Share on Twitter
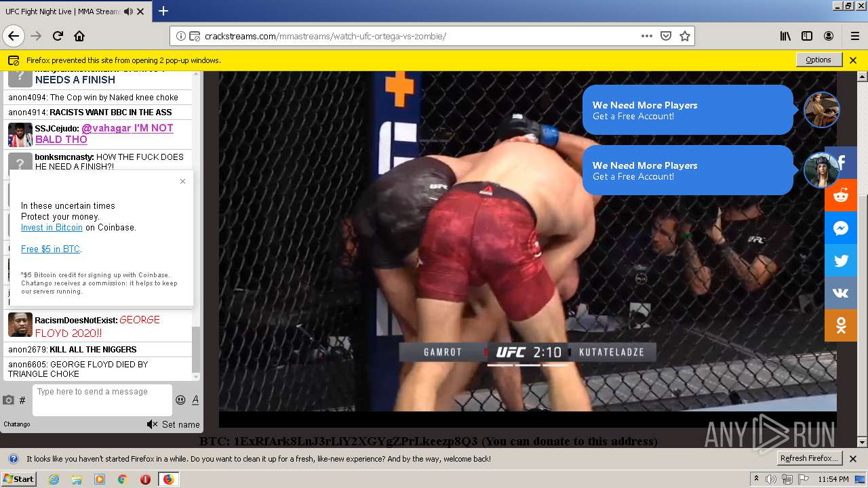This screenshot has width=868, height=488. pos(841,261)
